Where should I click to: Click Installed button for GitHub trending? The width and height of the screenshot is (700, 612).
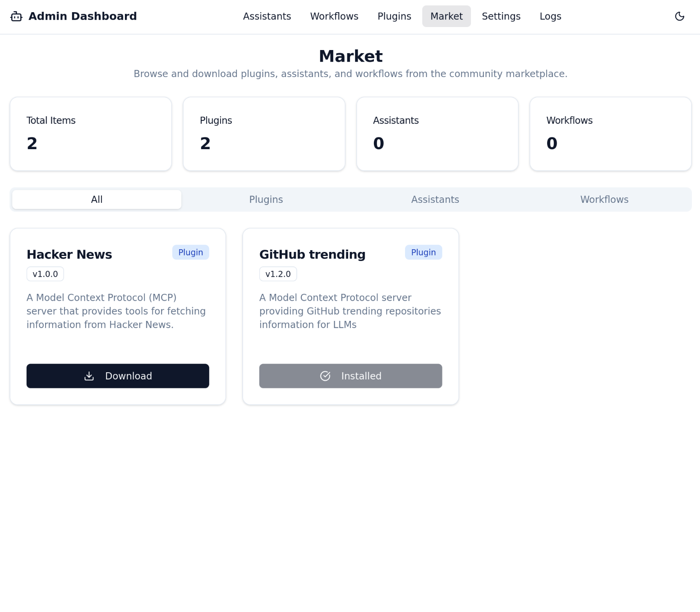[x=350, y=376]
